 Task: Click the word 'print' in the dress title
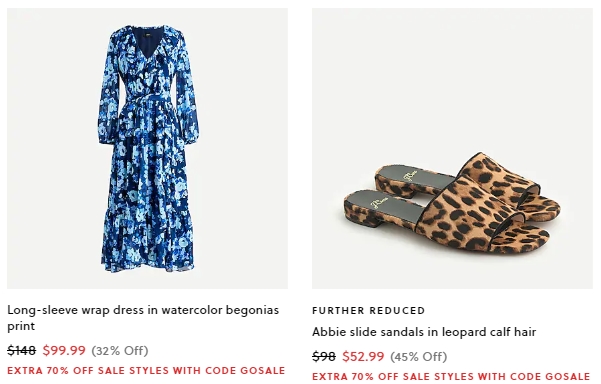pyautogui.click(x=21, y=326)
